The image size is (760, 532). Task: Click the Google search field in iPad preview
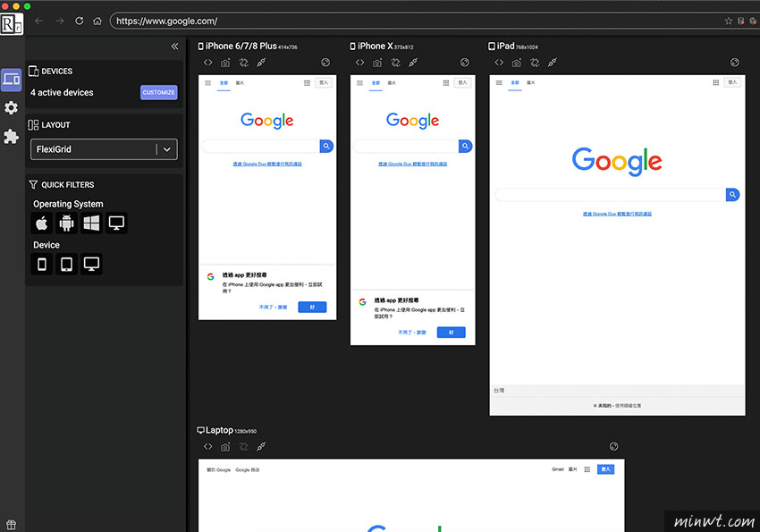610,195
